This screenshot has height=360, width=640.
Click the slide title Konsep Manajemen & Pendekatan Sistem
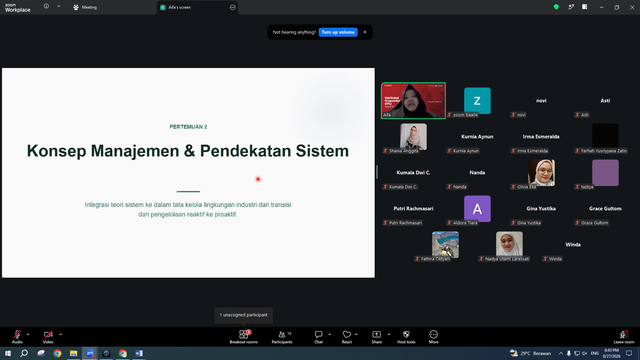[x=188, y=151]
